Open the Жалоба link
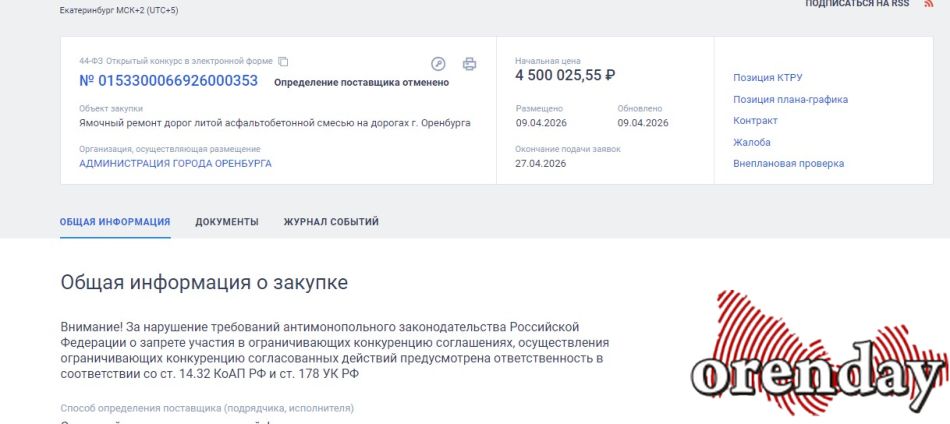The width and height of the screenshot is (950, 424). pos(752,142)
